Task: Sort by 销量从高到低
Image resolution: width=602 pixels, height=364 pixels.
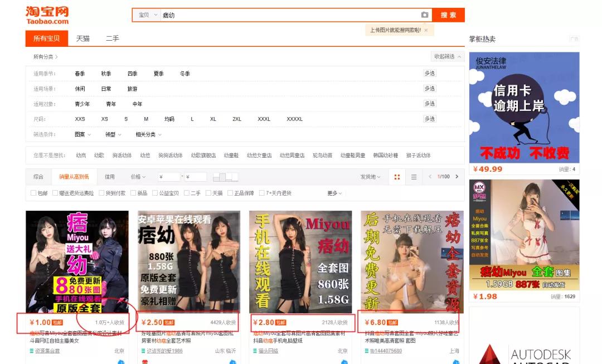Action: [x=74, y=177]
